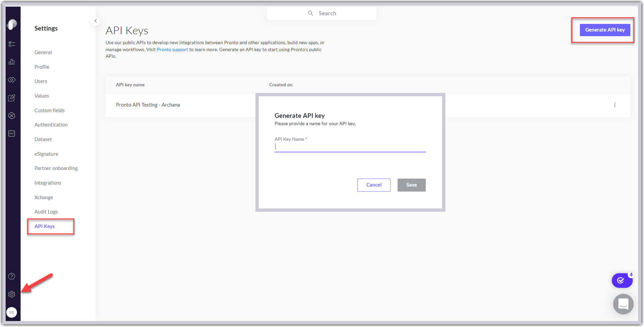
Task: Focus the API Key Name field
Action: click(350, 147)
